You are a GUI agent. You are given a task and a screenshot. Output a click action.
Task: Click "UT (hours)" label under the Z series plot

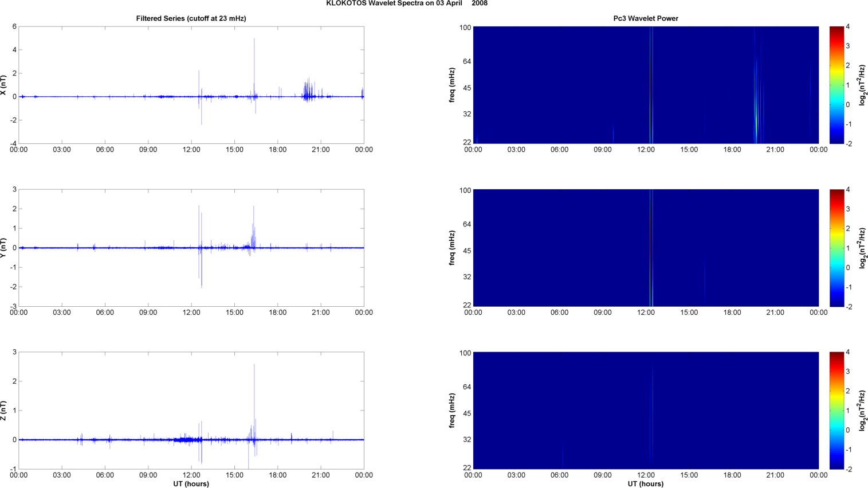[x=191, y=483]
